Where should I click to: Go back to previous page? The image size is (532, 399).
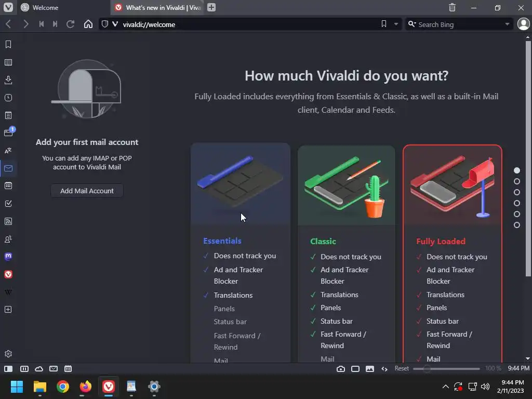coord(8,24)
